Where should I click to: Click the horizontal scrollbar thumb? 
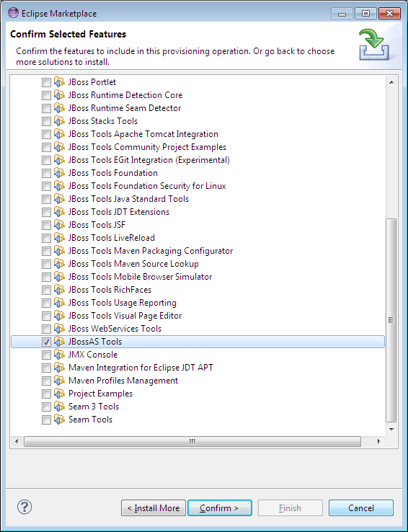[x=192, y=441]
